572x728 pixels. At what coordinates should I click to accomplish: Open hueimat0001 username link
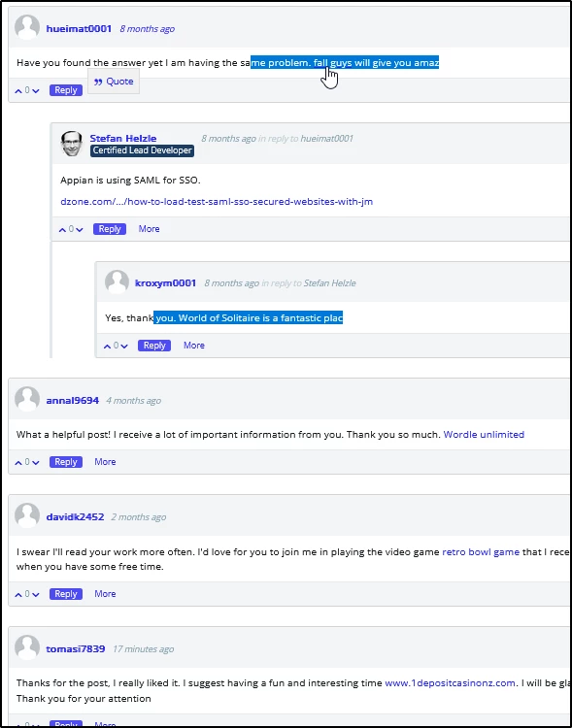point(79,29)
